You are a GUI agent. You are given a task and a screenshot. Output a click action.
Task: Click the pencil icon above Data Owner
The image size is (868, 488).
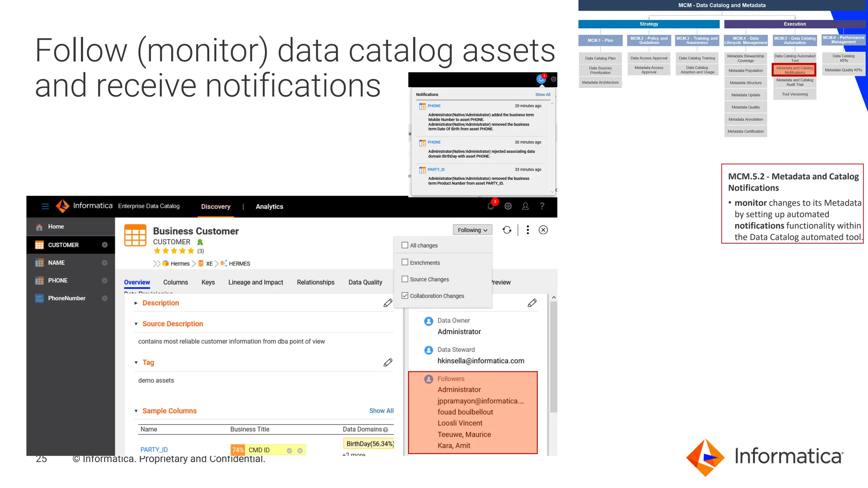pos(532,303)
